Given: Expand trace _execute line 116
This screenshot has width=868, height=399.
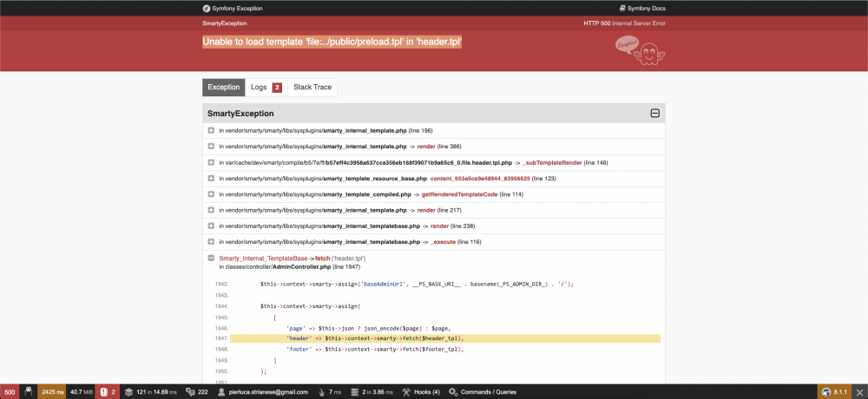Looking at the screenshot, I should coord(211,242).
